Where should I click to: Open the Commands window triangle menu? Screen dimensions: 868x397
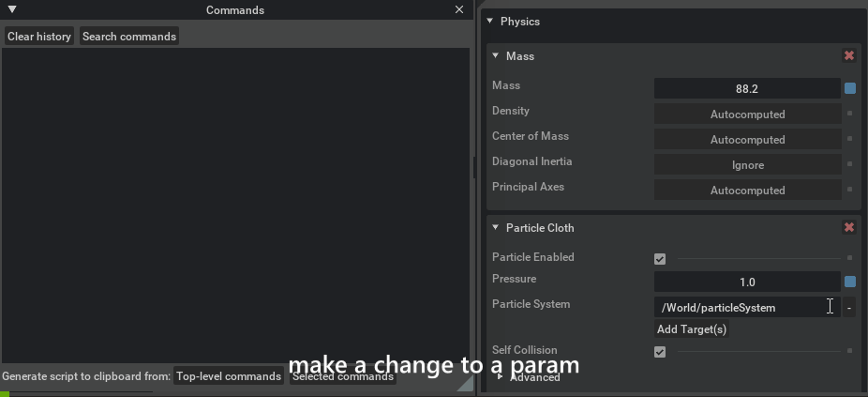point(12,9)
